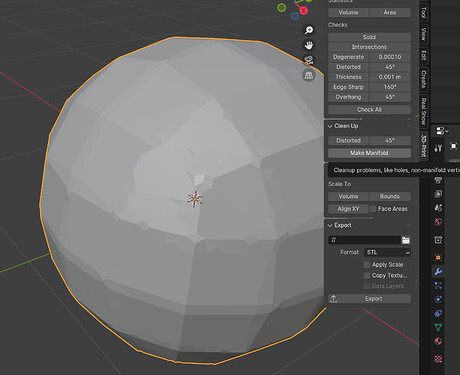
Task: Click the Check All button
Action: pyautogui.click(x=369, y=110)
